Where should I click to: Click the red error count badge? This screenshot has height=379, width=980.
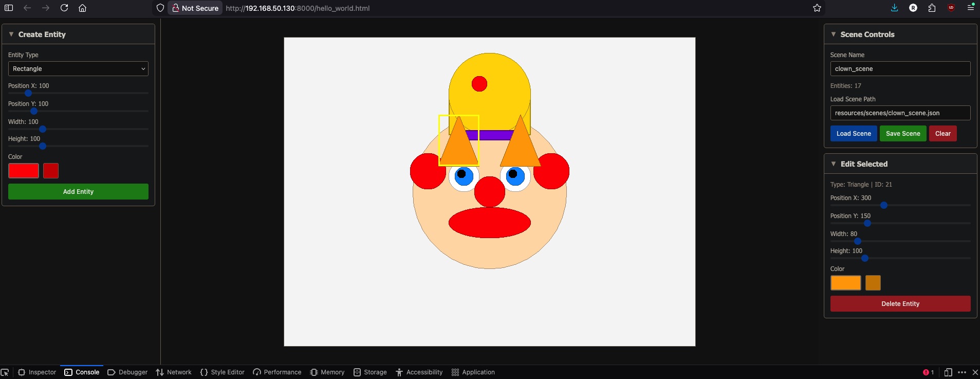coord(928,372)
